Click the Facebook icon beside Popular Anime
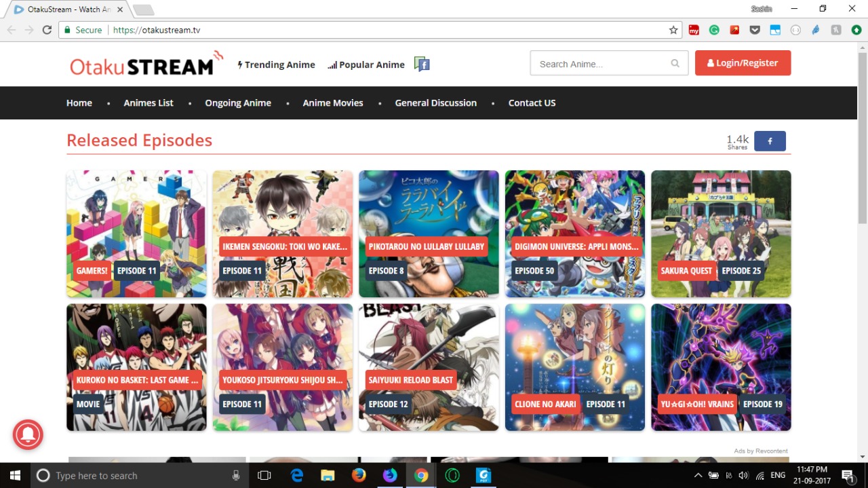Screen dimensions: 868x488 click(x=422, y=64)
